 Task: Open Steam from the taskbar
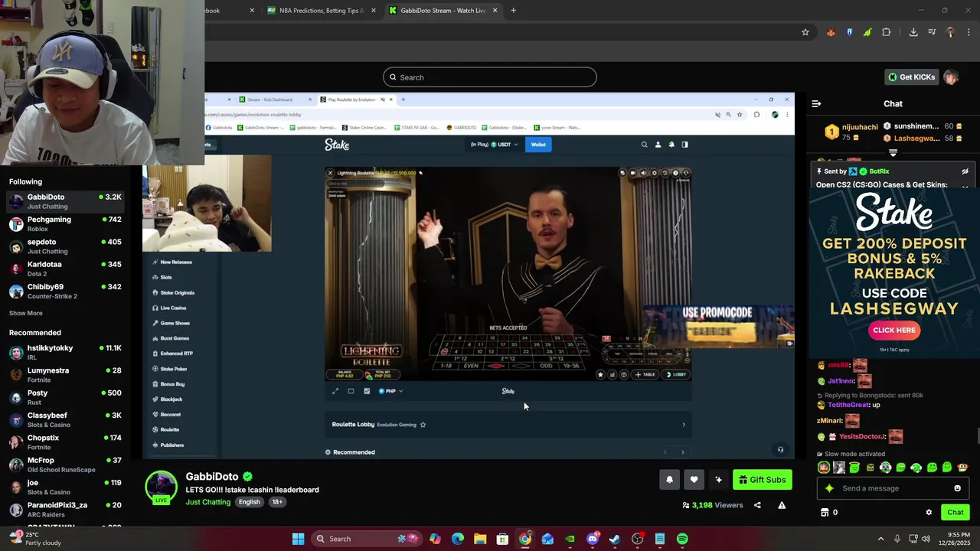(x=615, y=539)
